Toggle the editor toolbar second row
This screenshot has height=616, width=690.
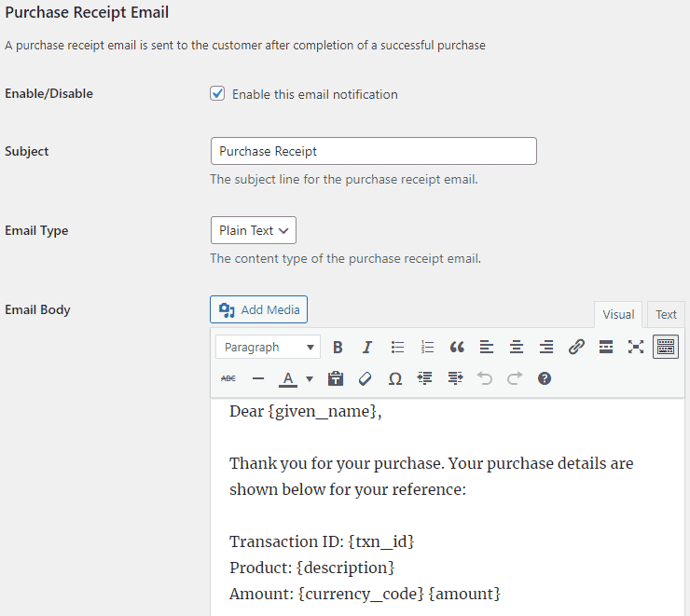point(666,348)
